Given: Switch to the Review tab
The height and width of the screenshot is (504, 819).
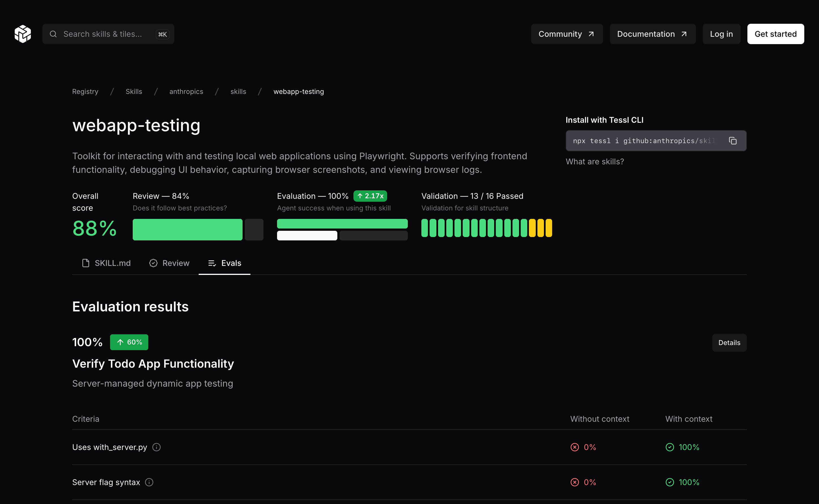Looking at the screenshot, I should (170, 263).
